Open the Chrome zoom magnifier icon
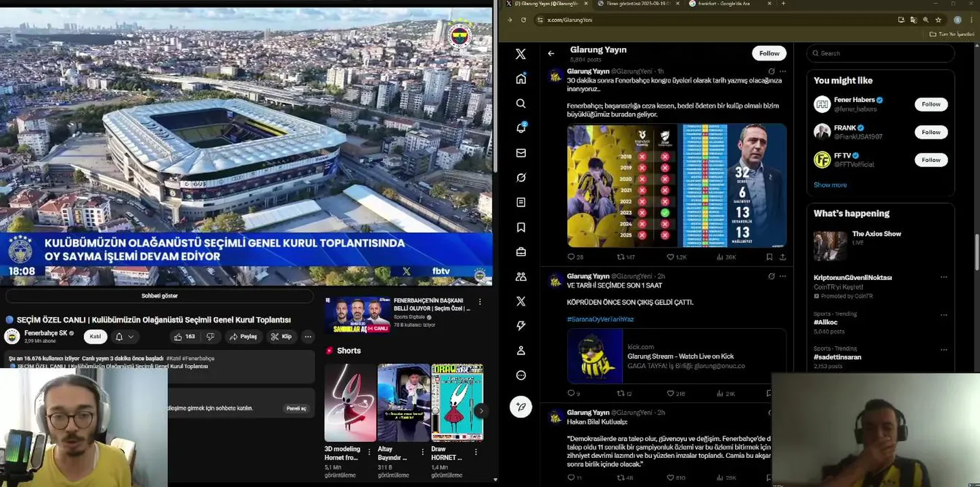Image resolution: width=980 pixels, height=487 pixels. (x=926, y=20)
